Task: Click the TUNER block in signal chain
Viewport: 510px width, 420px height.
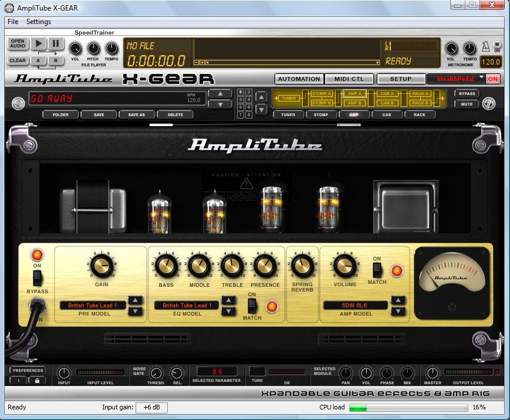Action: tap(289, 98)
